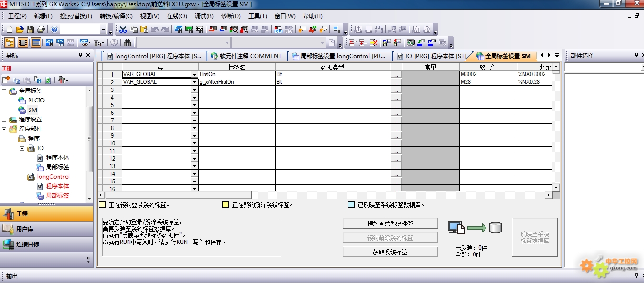Image resolution: width=644 pixels, height=283 pixels.
Task: Click the binoculars search icon
Action: 128,43
